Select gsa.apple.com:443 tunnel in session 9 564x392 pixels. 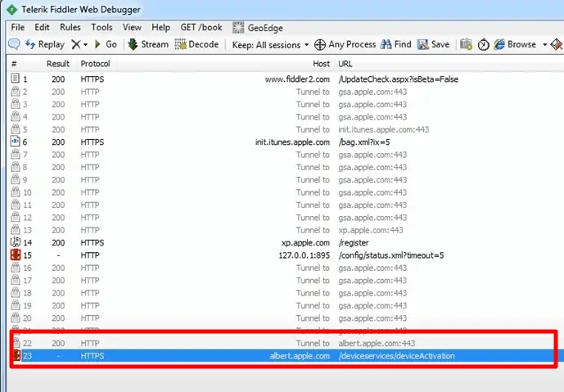pos(372,180)
